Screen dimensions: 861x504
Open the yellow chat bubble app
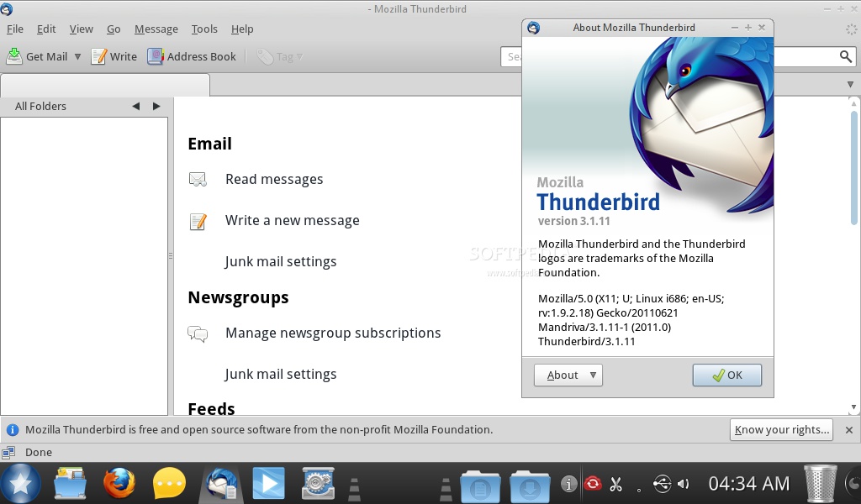click(169, 483)
